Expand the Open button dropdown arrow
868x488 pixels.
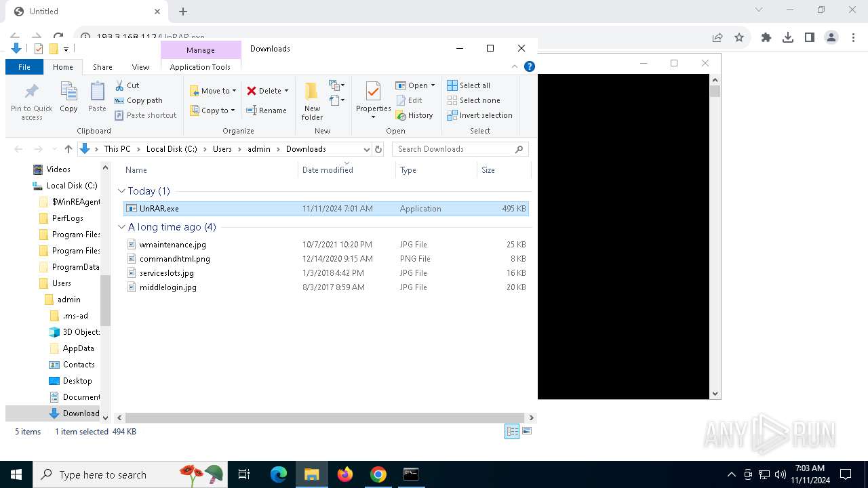[433, 85]
